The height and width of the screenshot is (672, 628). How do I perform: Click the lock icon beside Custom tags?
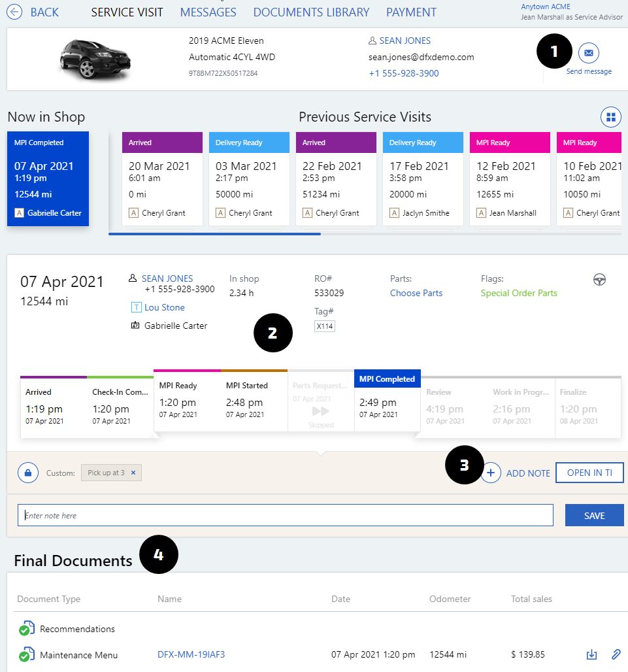point(28,472)
